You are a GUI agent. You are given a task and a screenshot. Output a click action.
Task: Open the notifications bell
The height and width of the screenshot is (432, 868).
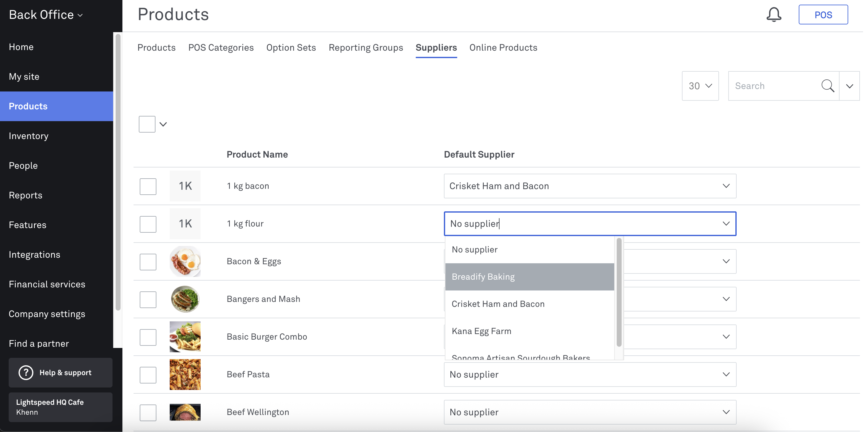pos(774,15)
